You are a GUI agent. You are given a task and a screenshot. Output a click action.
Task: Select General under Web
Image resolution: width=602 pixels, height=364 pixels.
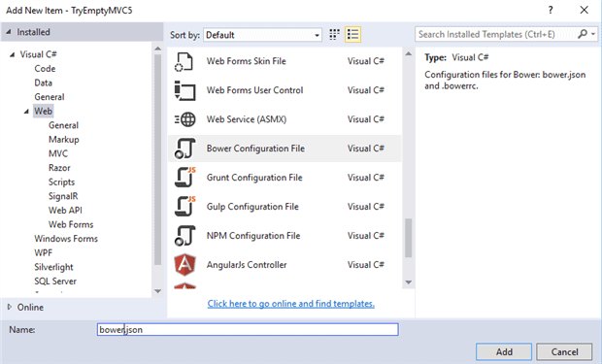coord(63,125)
